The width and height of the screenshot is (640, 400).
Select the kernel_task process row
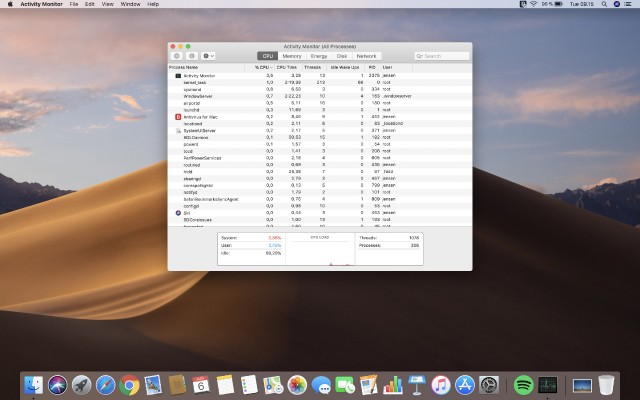point(320,82)
